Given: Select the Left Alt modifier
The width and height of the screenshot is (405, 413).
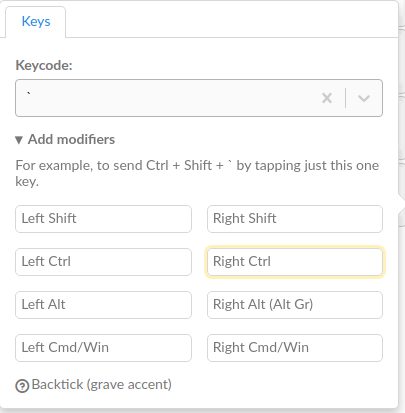Looking at the screenshot, I should pos(103,305).
